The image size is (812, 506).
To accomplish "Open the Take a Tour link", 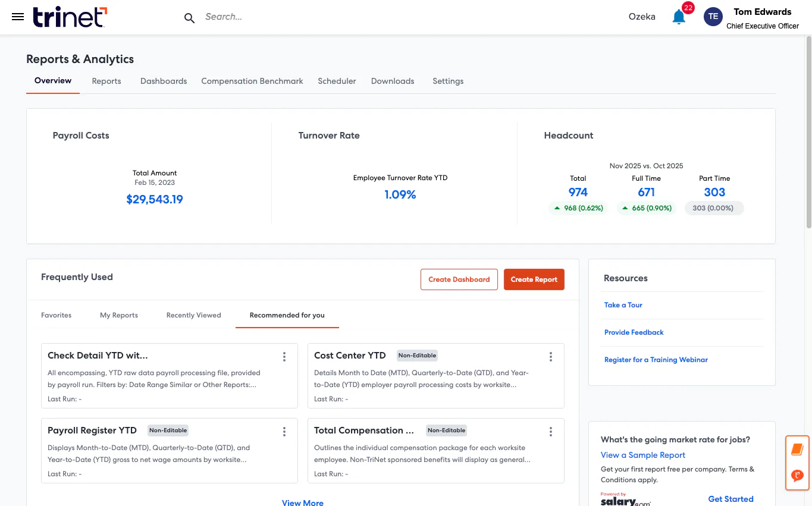I will 623,305.
